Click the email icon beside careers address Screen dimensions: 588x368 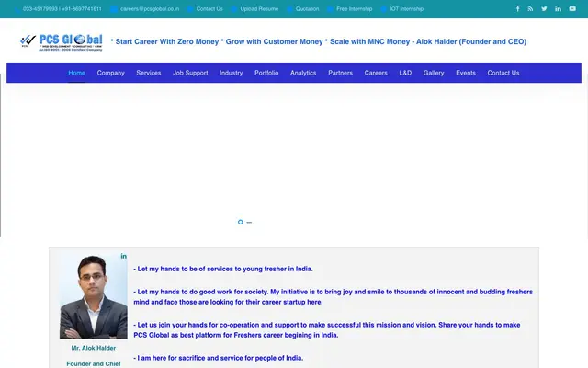tap(114, 9)
